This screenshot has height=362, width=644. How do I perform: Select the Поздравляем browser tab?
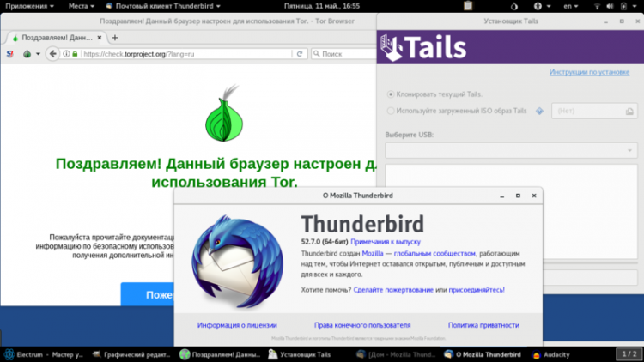tap(57, 38)
